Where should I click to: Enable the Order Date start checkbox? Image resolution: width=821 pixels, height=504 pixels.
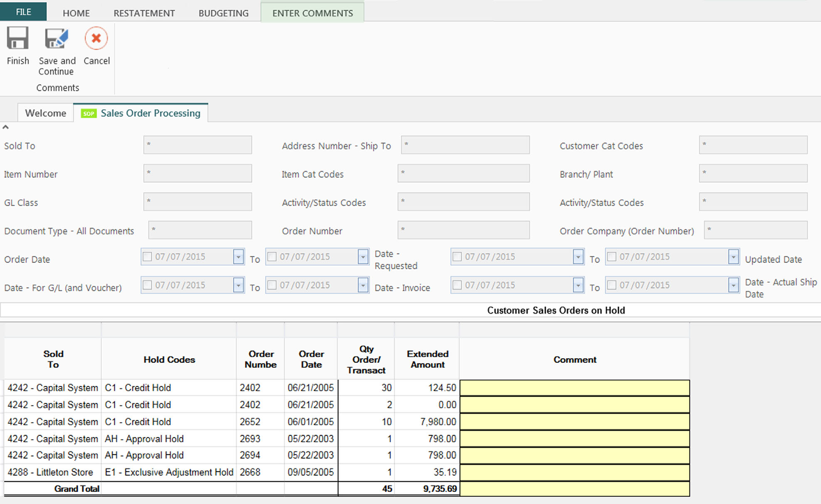coord(147,257)
